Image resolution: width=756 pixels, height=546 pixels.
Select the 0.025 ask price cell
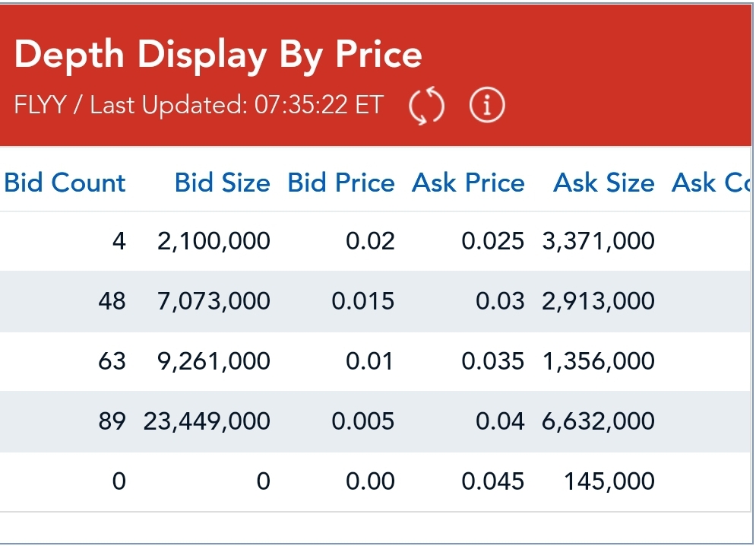492,242
